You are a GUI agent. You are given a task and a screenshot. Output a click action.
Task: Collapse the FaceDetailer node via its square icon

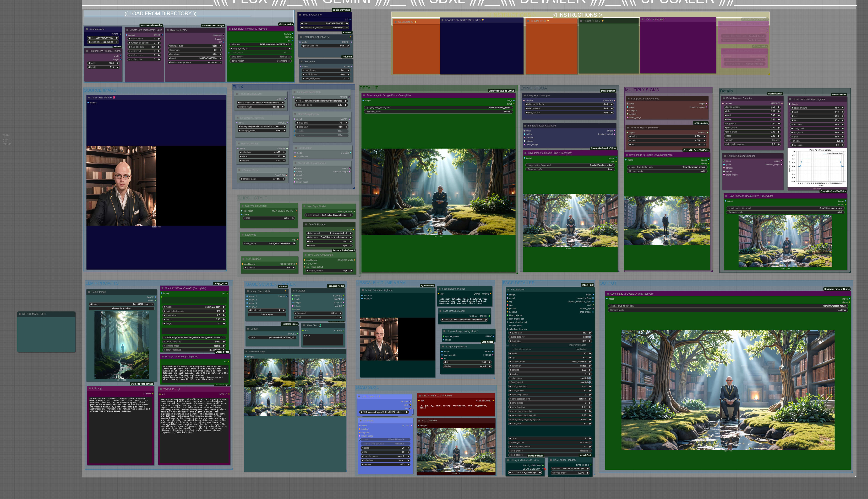(x=508, y=290)
